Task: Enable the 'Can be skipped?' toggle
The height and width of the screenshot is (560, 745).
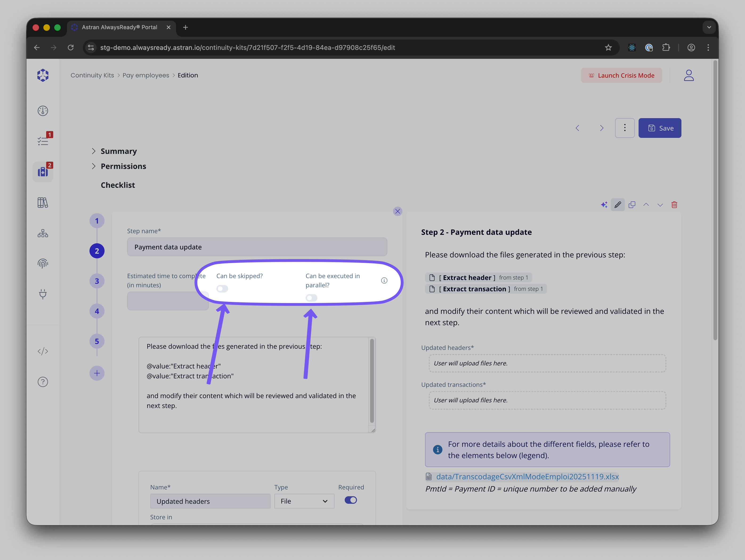Action: tap(222, 289)
